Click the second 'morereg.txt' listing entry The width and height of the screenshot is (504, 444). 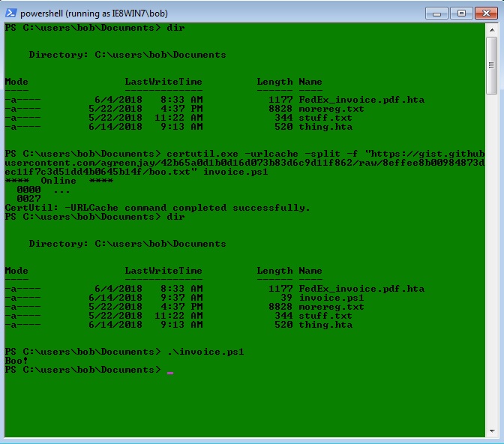(331, 307)
